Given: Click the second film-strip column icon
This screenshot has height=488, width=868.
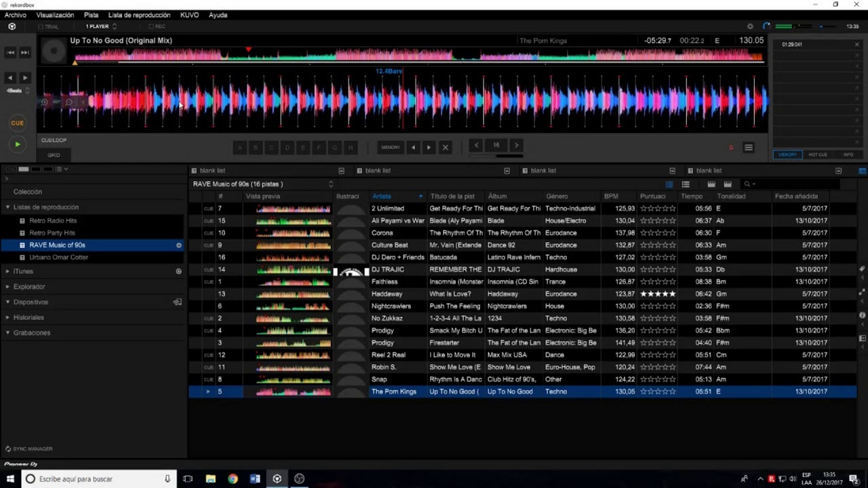Looking at the screenshot, I should (x=728, y=184).
